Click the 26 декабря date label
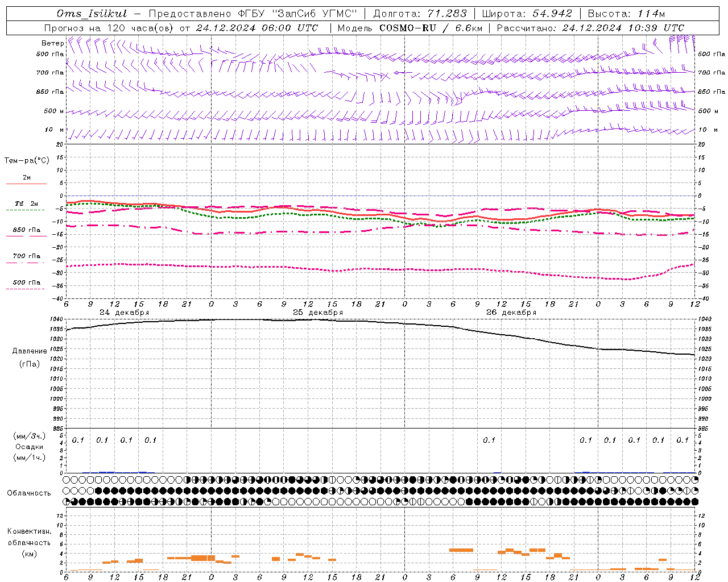This screenshot has width=728, height=582. tap(511, 313)
